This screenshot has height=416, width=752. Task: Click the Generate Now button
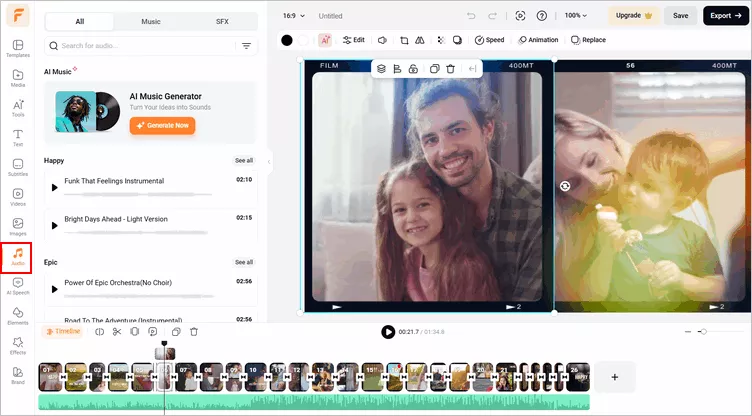pos(162,125)
